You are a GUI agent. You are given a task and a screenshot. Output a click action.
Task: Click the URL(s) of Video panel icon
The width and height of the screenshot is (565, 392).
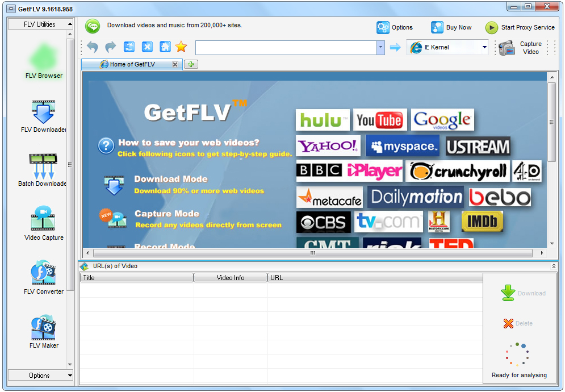[84, 266]
